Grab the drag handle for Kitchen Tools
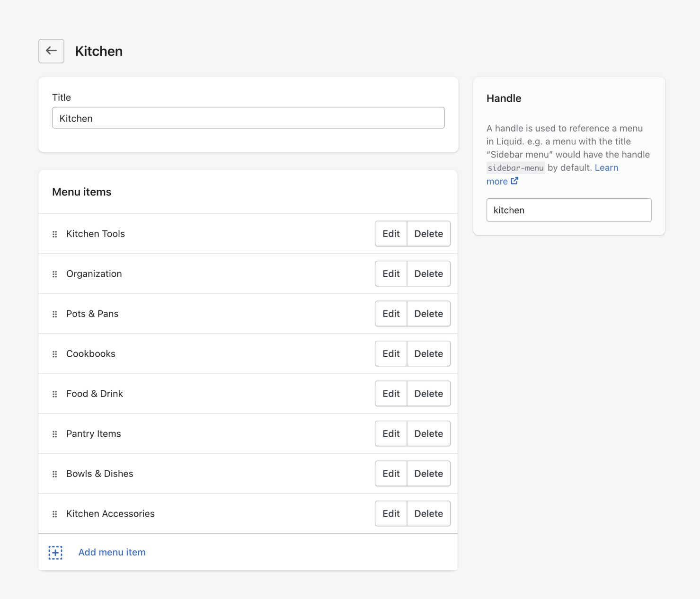700x599 pixels. [55, 234]
